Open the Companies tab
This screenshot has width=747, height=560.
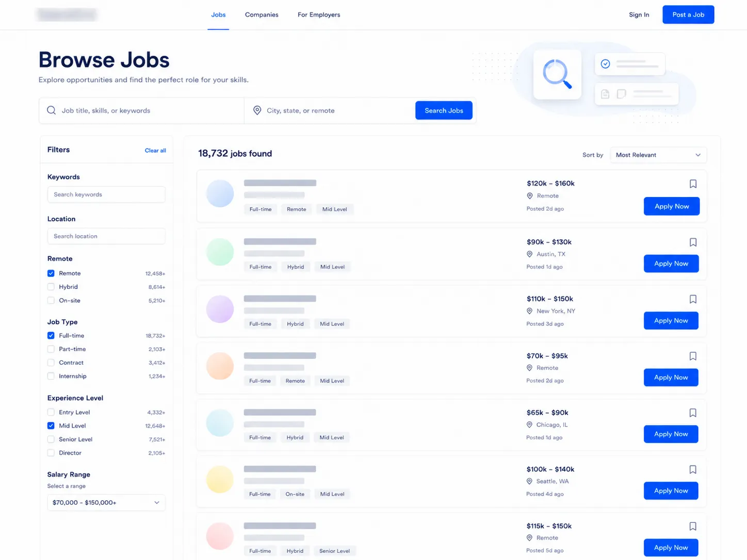(262, 14)
